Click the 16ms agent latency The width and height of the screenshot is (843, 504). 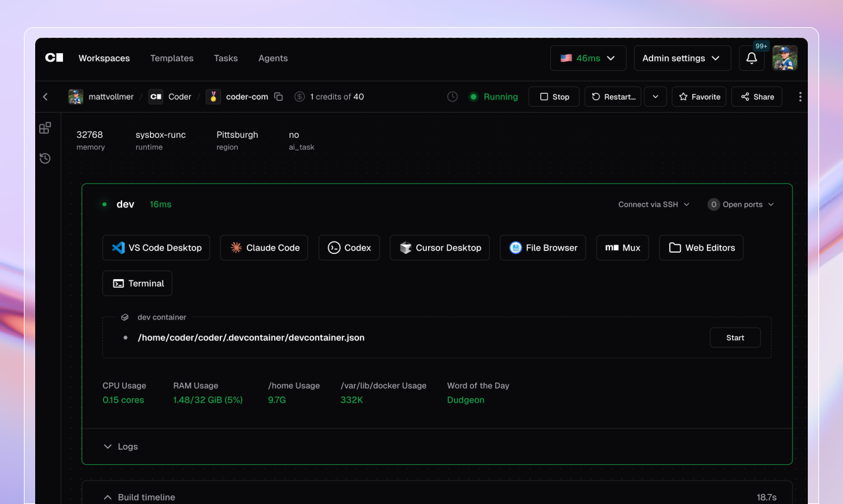(161, 204)
